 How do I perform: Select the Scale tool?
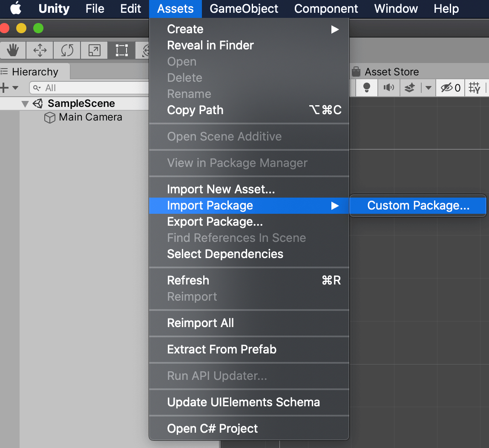click(x=94, y=51)
